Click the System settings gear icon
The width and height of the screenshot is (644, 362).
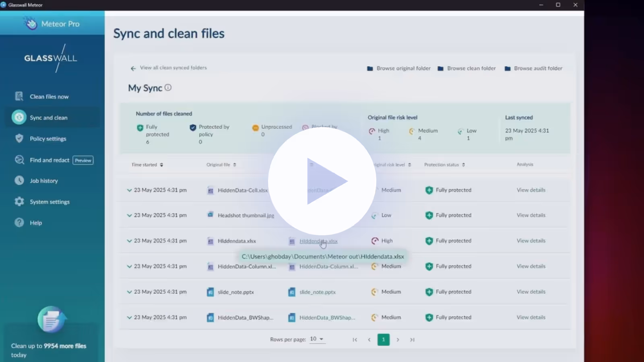(x=19, y=202)
